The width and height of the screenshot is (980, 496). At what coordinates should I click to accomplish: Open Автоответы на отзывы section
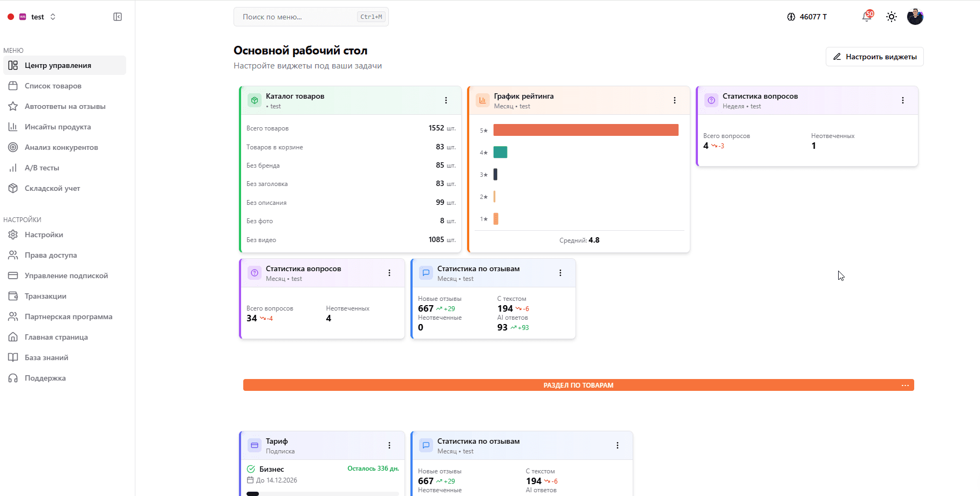[65, 106]
